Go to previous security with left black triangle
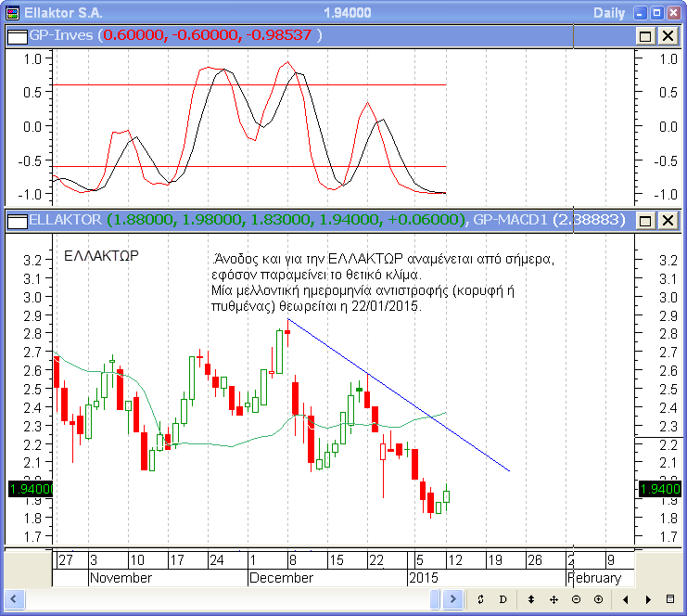The image size is (687, 616). coord(626,599)
